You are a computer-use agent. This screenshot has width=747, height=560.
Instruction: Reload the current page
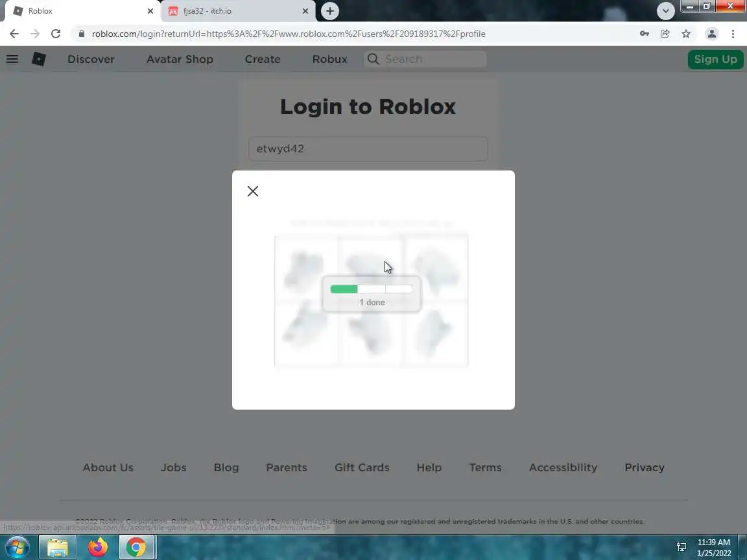click(56, 34)
